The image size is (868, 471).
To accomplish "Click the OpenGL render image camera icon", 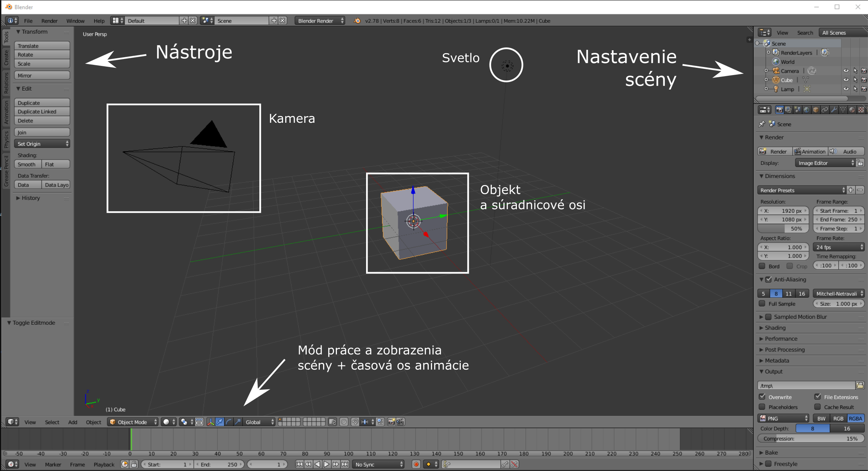I will tap(392, 422).
